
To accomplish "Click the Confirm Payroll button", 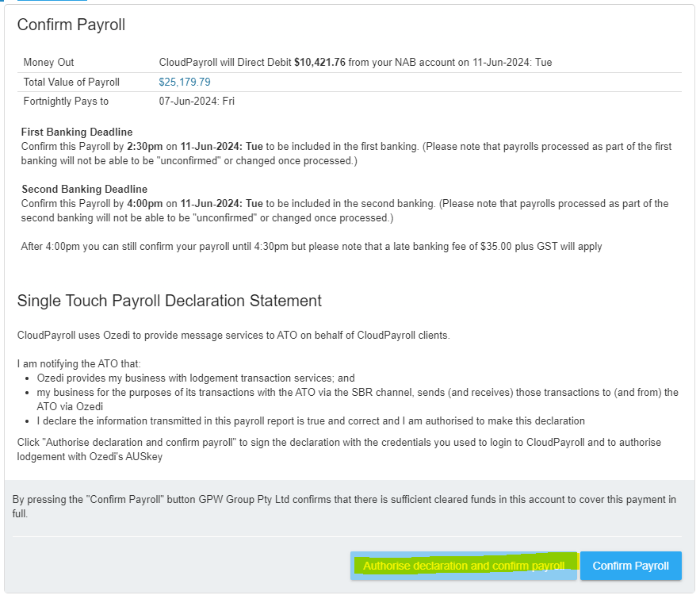I will (x=630, y=566).
